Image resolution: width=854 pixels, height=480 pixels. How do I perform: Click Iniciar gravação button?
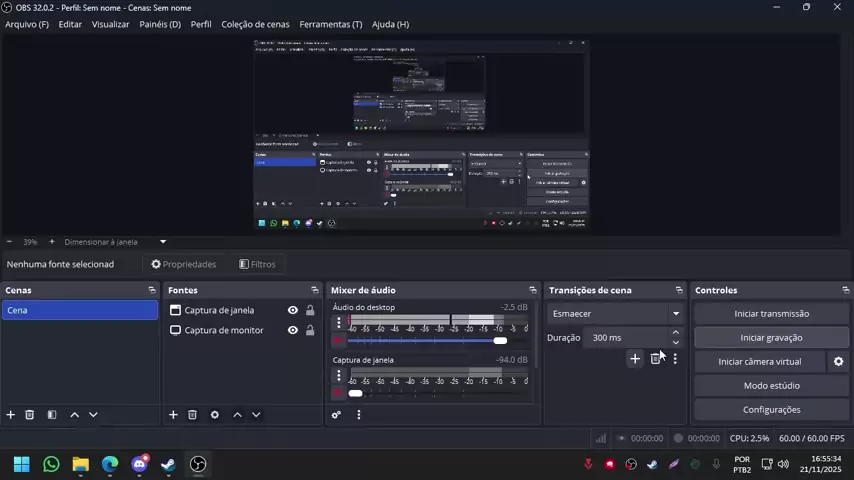click(x=771, y=338)
